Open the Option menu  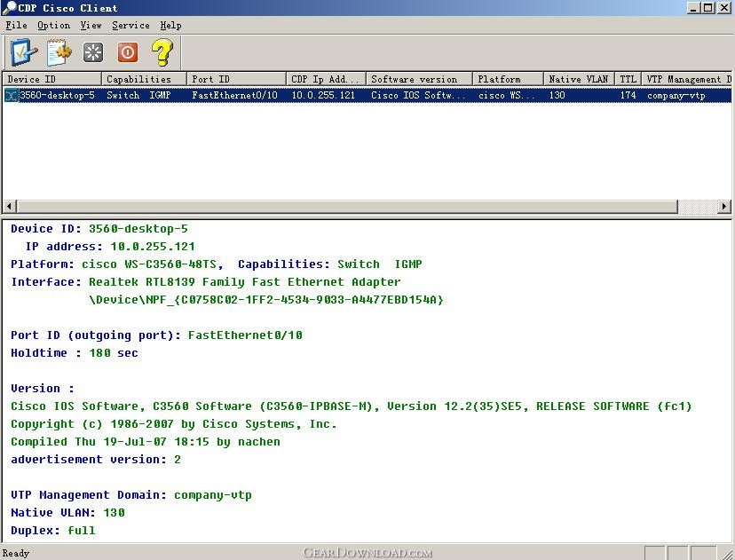point(53,26)
